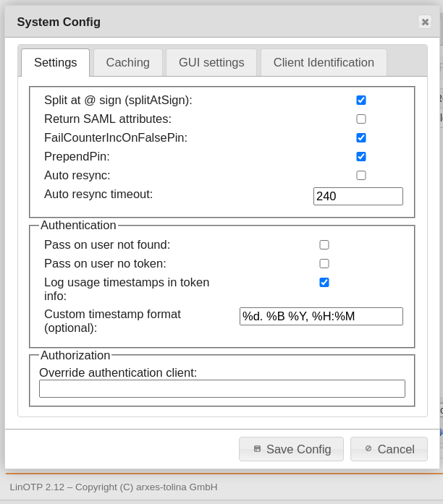
Task: Switch to GUI settings tab
Action: [211, 63]
